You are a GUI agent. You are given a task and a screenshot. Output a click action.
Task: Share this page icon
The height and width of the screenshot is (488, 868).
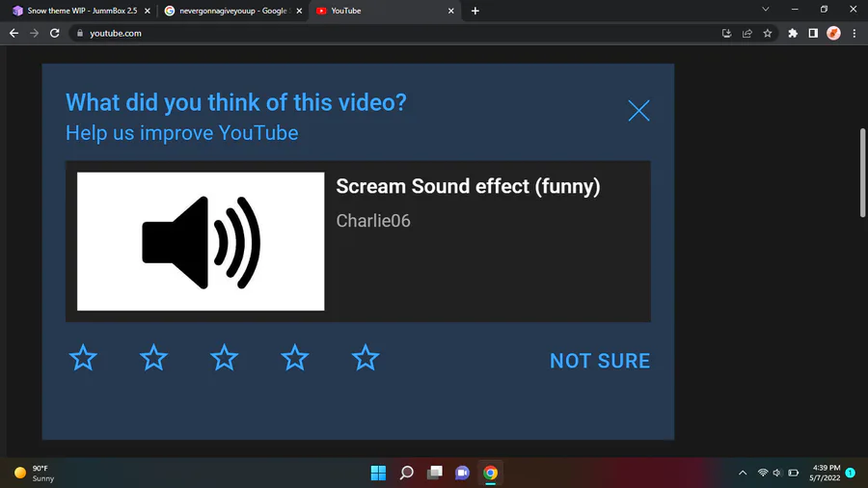tap(747, 33)
